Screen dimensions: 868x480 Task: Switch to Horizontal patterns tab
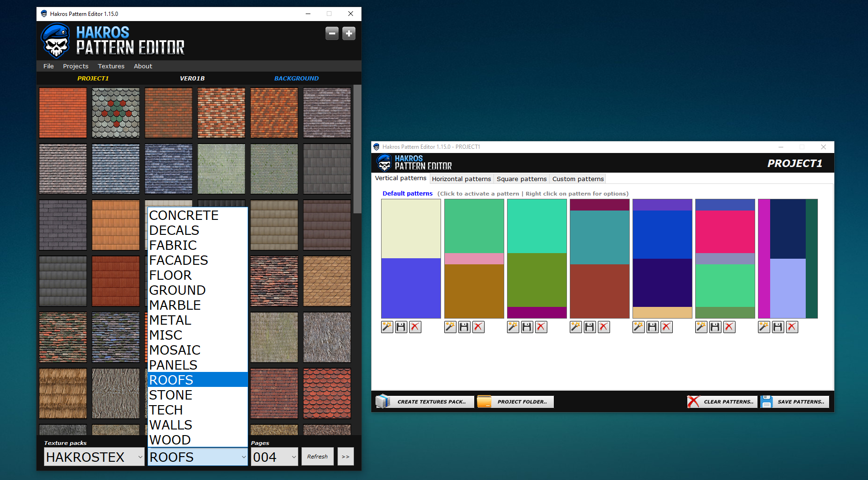coord(461,179)
